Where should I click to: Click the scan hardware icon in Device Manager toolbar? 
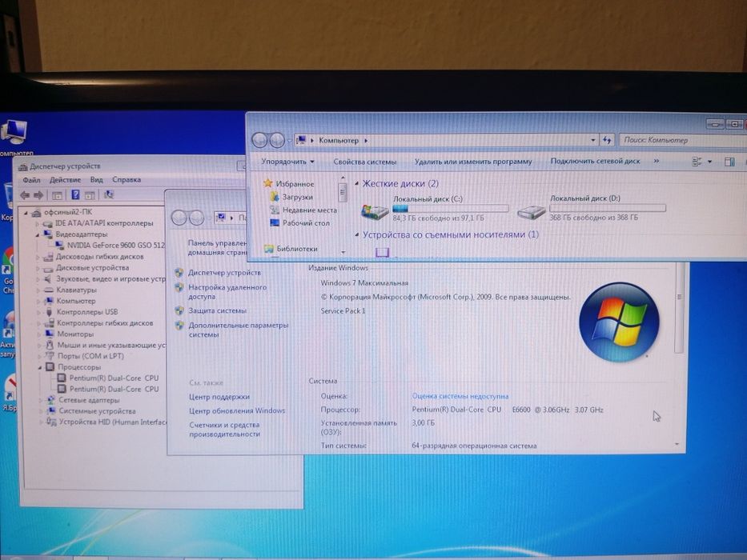click(x=109, y=194)
